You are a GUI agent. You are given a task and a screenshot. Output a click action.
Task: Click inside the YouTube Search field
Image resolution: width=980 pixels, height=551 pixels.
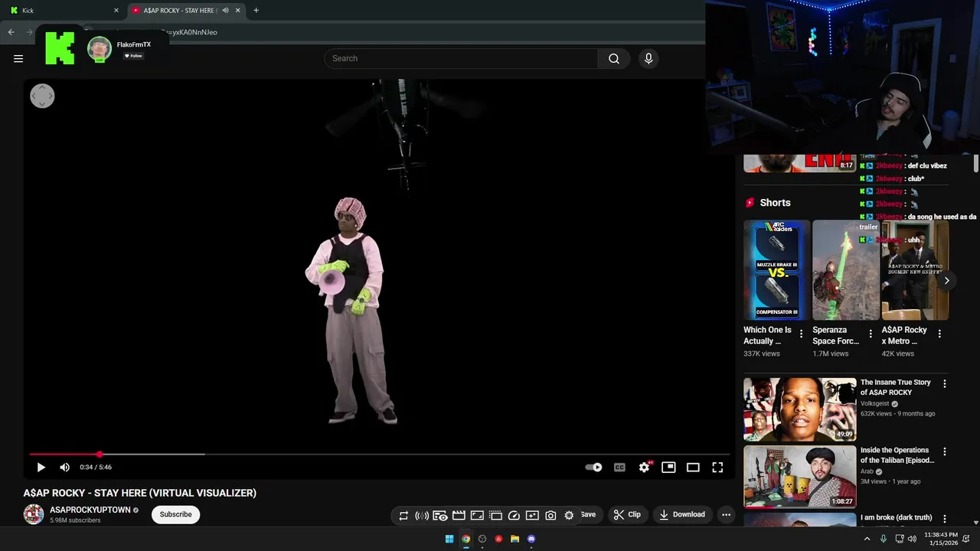[461, 58]
